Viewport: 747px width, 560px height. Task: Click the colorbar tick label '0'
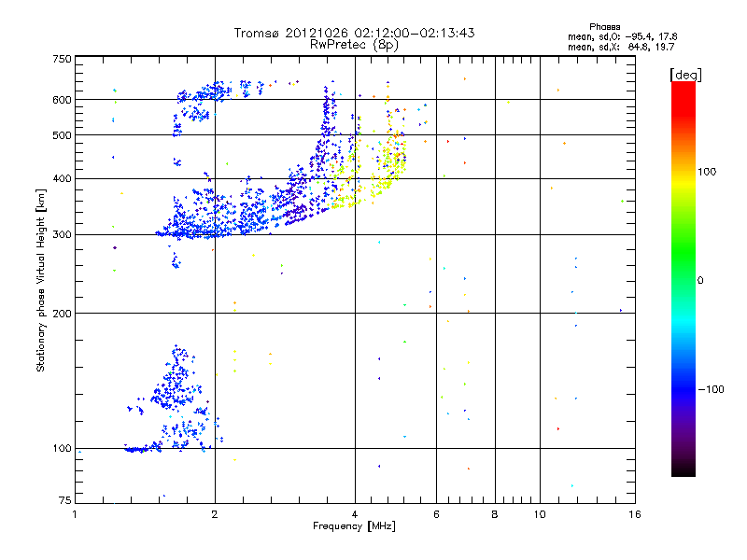[700, 281]
